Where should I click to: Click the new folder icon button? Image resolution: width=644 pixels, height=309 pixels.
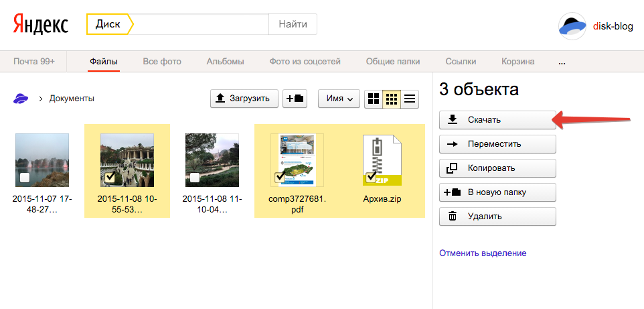pos(295,99)
